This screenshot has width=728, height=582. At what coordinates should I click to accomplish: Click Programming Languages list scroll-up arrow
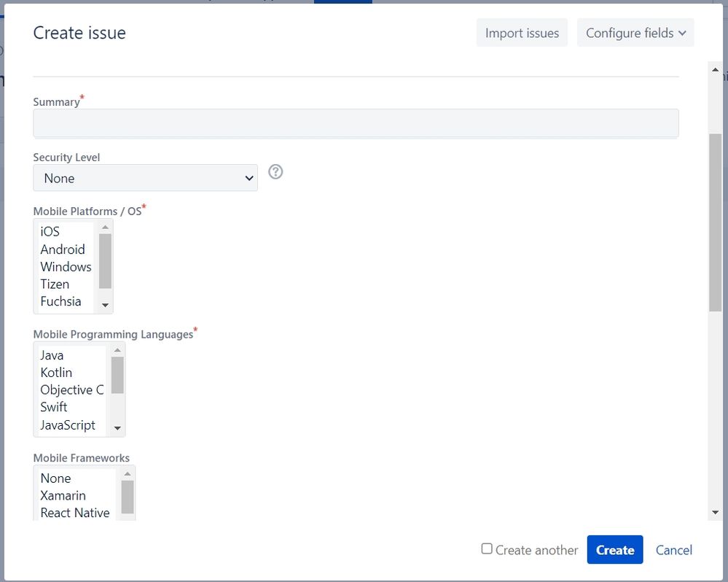(x=117, y=350)
